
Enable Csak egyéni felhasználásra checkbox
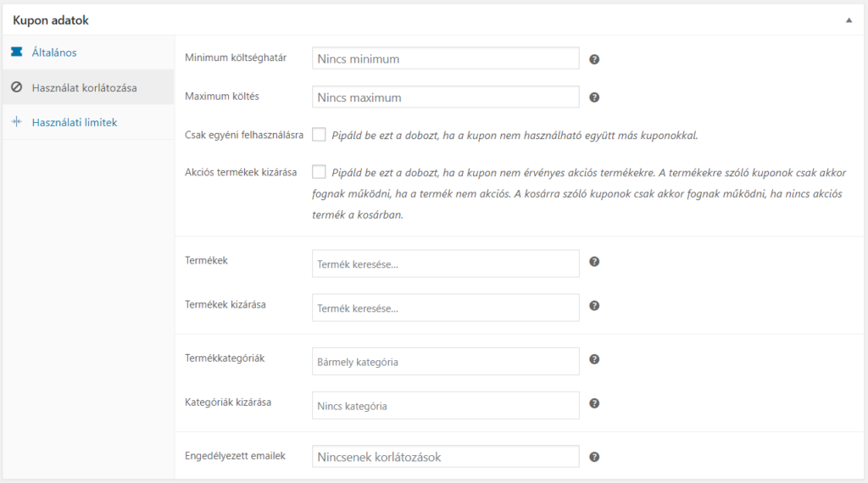click(x=319, y=135)
